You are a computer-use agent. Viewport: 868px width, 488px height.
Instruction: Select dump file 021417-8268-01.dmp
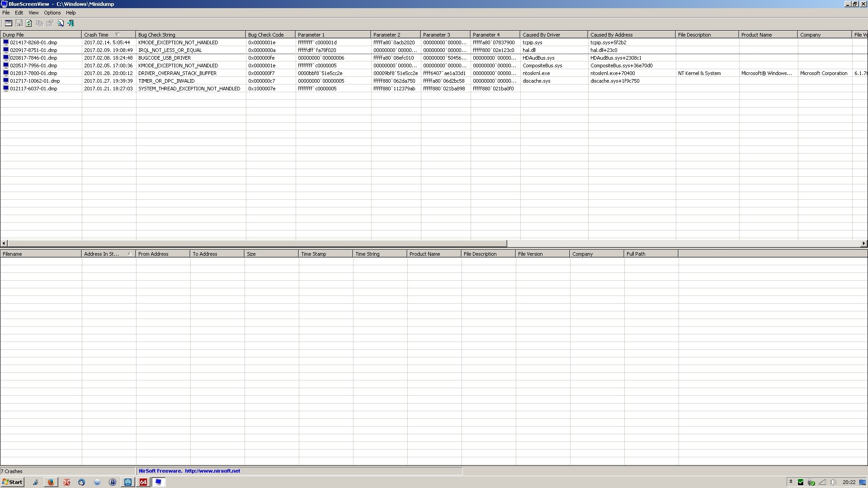click(33, 42)
